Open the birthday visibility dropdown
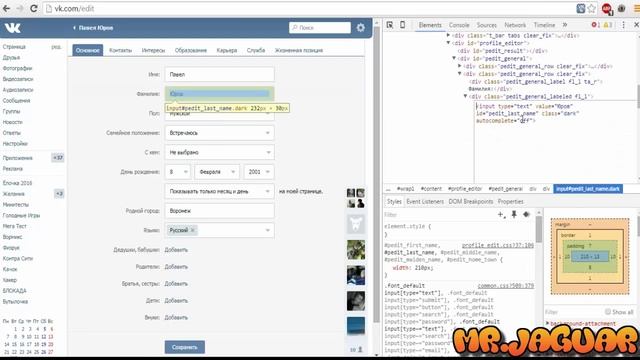This screenshot has width=640, height=360. click(220, 191)
